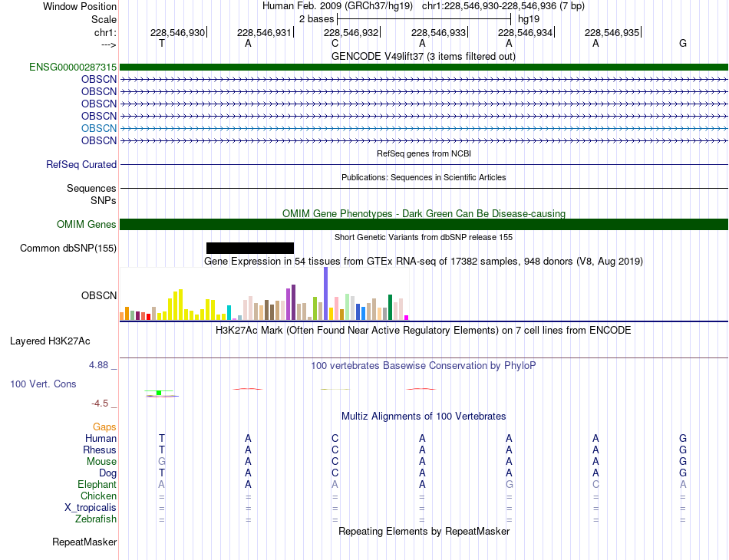
Task: Click the Layered H3K27Ac track label
Action: (x=50, y=341)
